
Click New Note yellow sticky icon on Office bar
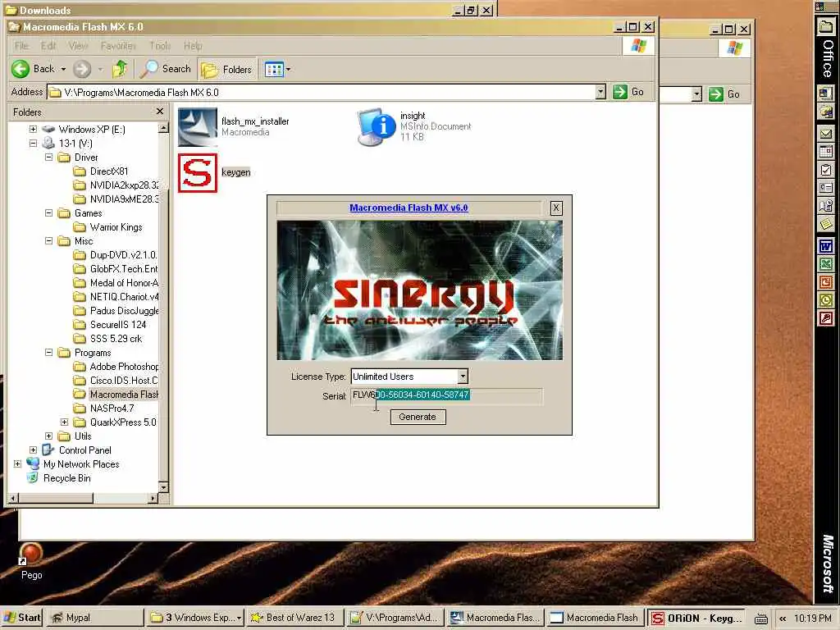[826, 223]
